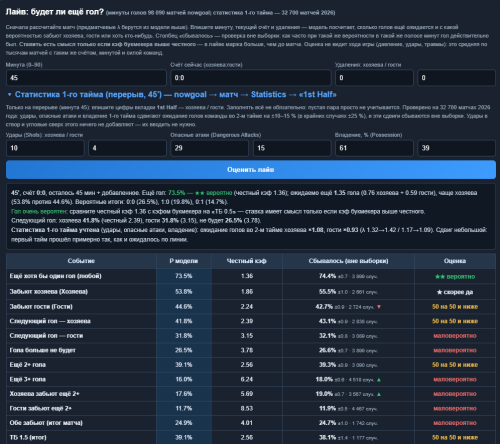Select the «Ещё 2+ гола» row label
The width and height of the screenshot is (500, 444).
point(27,365)
